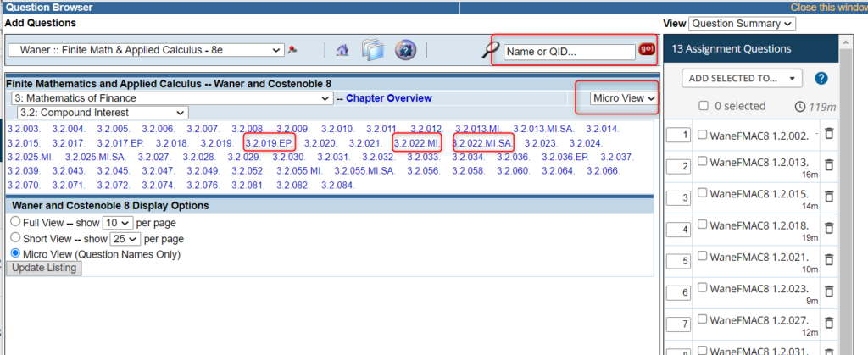Image resolution: width=868 pixels, height=355 pixels.
Task: Open question 3.2.019.EP link
Action: [270, 142]
